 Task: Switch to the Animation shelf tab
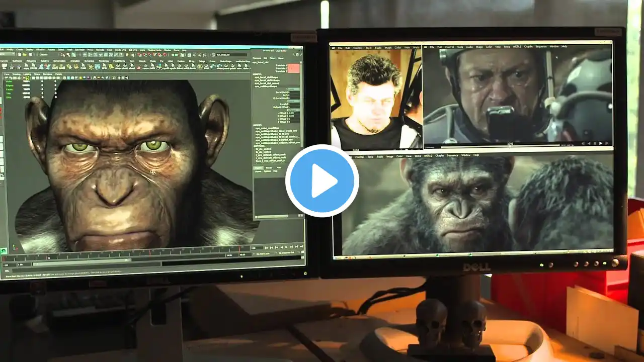(74, 60)
